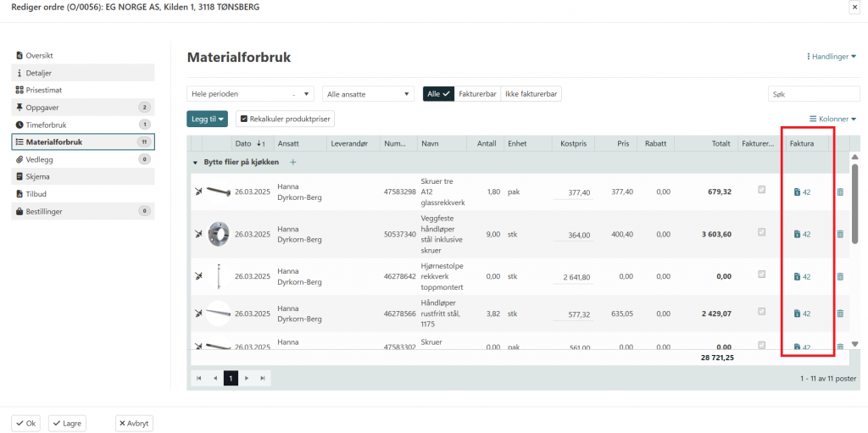This screenshot has width=868, height=433.
Task: Expand the Handlinger actions menu
Action: tap(831, 57)
